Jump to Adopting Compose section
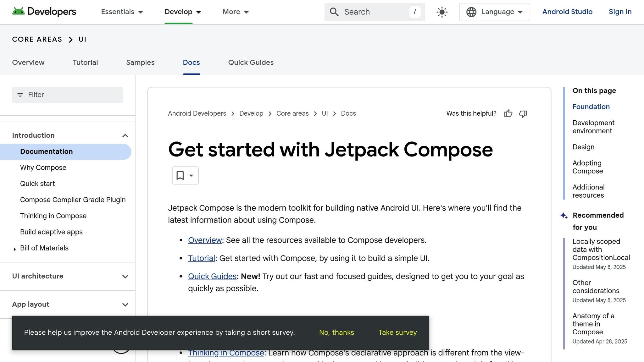 point(587,167)
